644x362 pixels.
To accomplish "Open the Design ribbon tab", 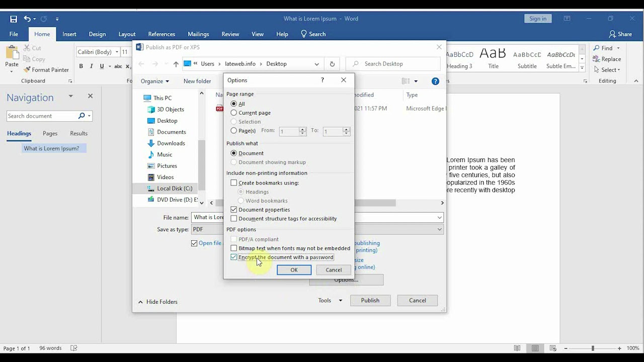I will pyautogui.click(x=97, y=34).
